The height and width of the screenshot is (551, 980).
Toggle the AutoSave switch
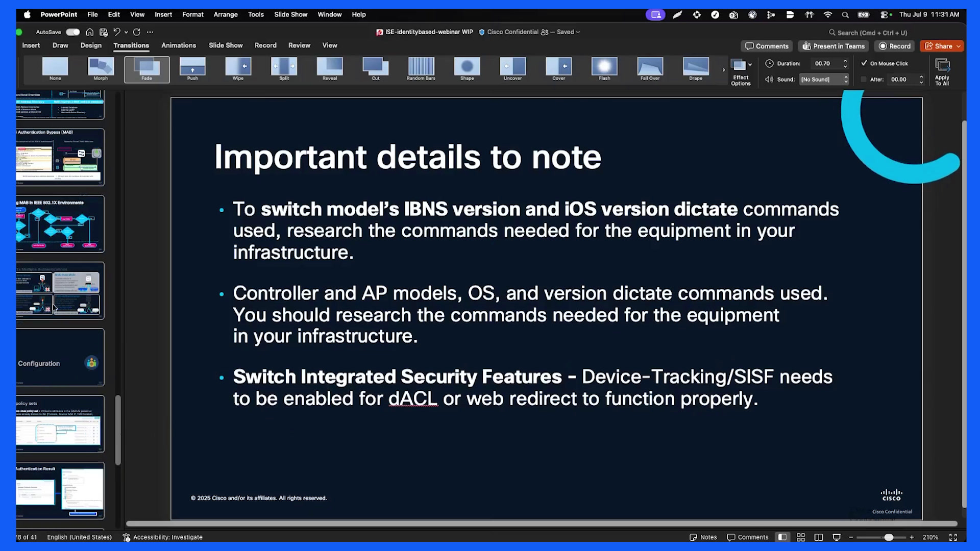(73, 32)
